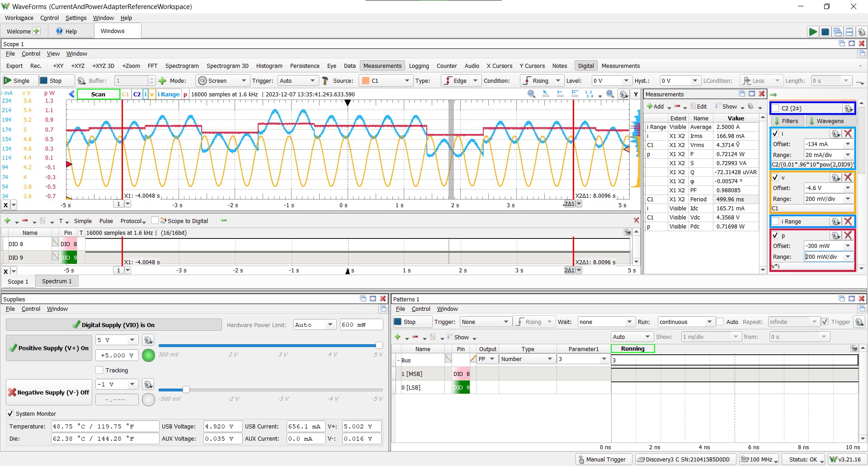Open the Filters button in channels

(787, 121)
